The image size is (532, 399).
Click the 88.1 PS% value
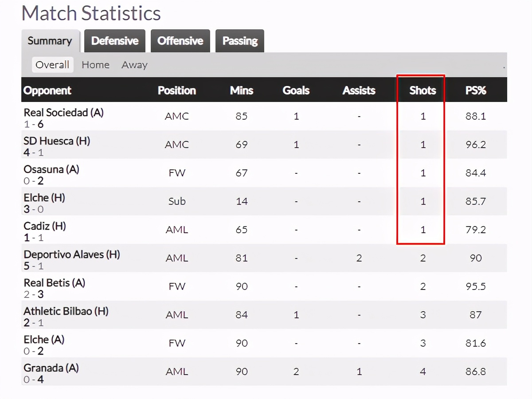pos(476,116)
